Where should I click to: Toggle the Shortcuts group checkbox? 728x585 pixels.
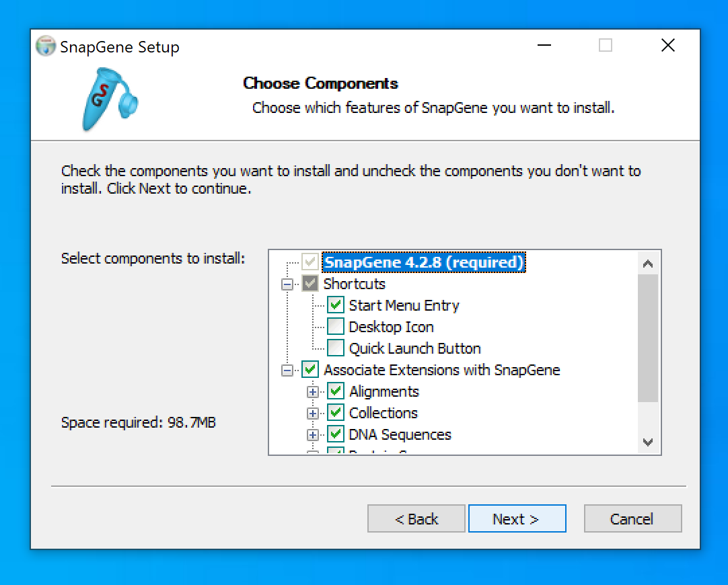coord(310,284)
